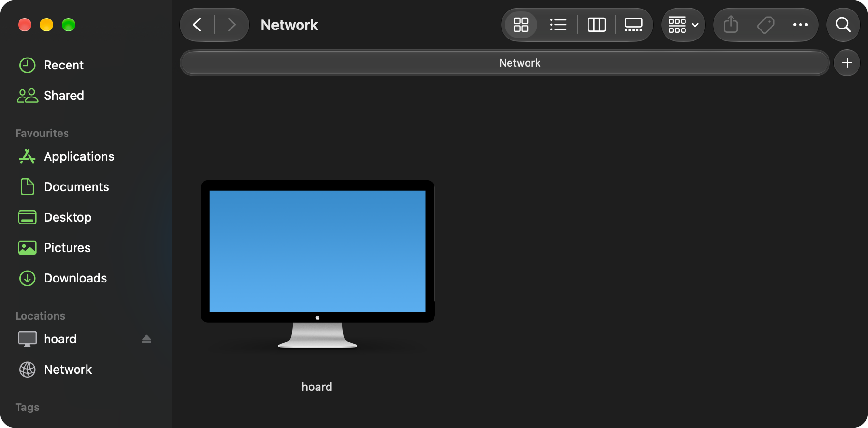Click the Network window title
This screenshot has height=428, width=868.
pyautogui.click(x=289, y=25)
